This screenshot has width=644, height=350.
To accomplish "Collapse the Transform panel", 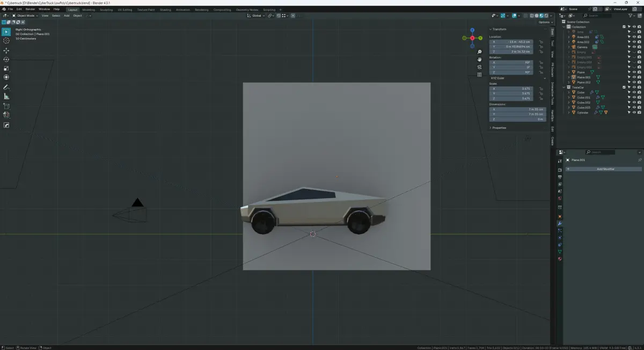I will click(498, 29).
